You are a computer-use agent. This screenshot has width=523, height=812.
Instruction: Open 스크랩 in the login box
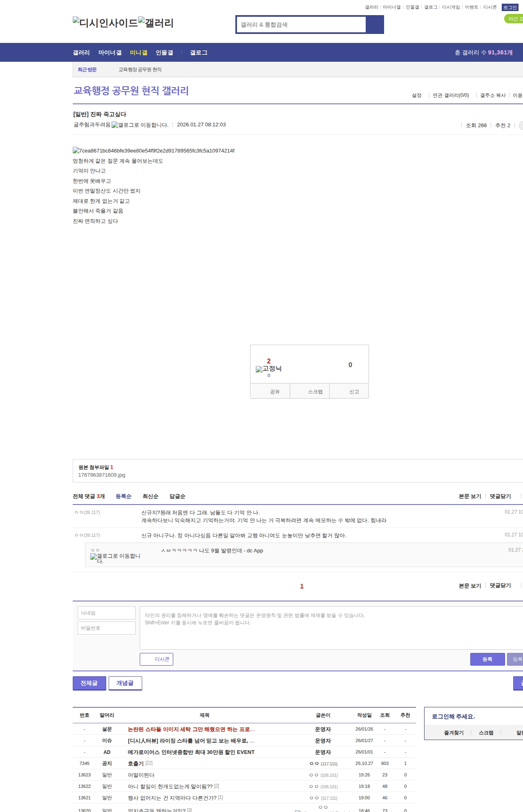(x=486, y=733)
